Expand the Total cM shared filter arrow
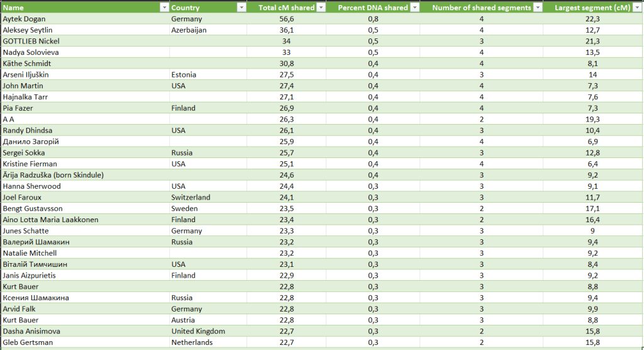644x350 pixels. (x=321, y=8)
